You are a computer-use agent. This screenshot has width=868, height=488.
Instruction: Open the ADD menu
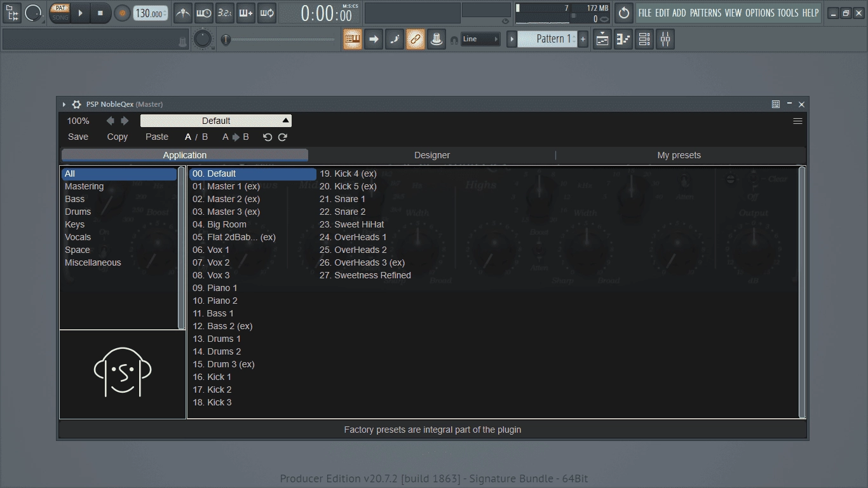click(679, 13)
